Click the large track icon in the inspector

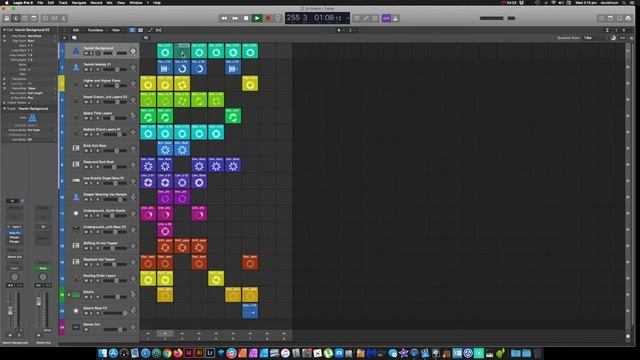(x=32, y=118)
